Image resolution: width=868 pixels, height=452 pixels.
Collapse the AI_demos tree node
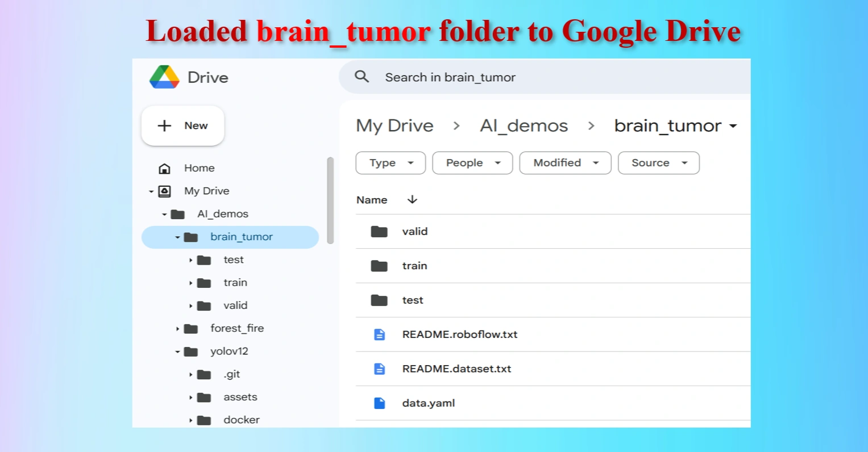click(164, 215)
